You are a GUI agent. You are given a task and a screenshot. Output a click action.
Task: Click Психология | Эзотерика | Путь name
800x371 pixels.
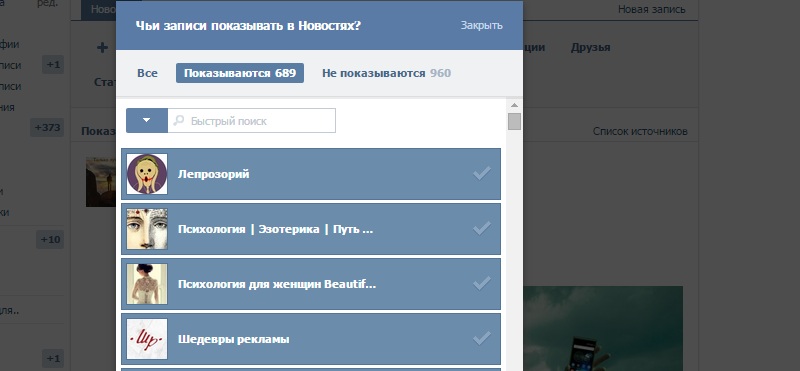tap(276, 230)
